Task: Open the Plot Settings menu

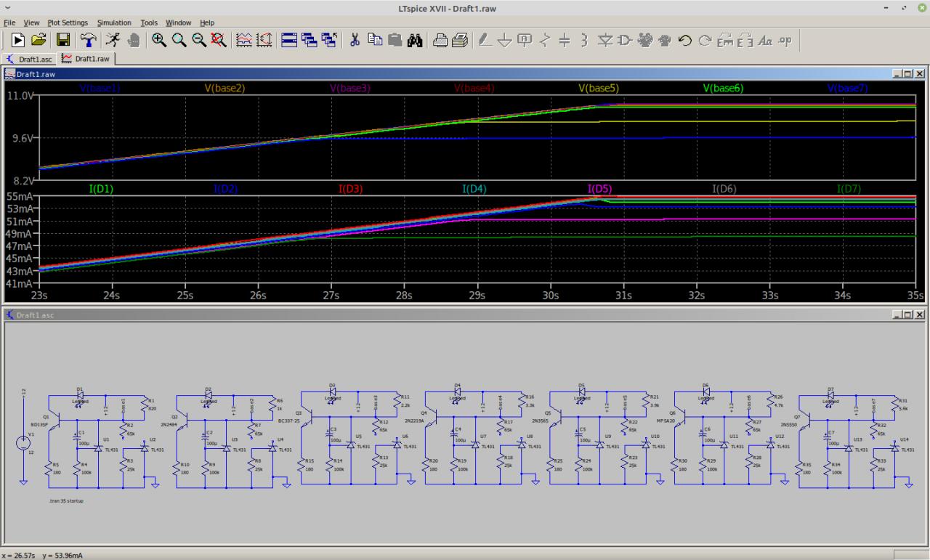Action: tap(68, 23)
